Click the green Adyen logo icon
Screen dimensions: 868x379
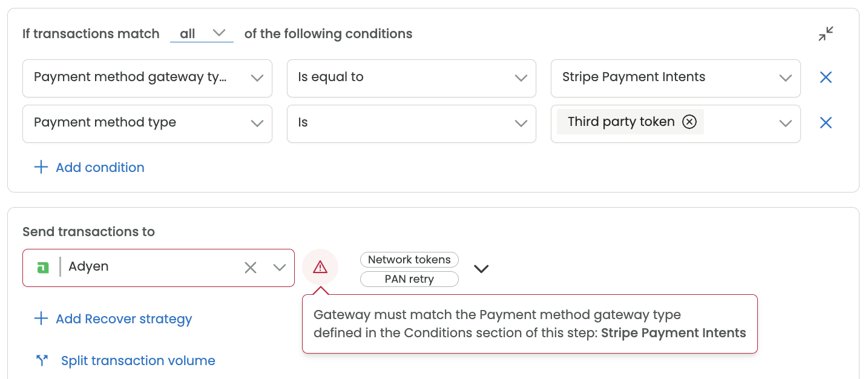[x=42, y=268]
